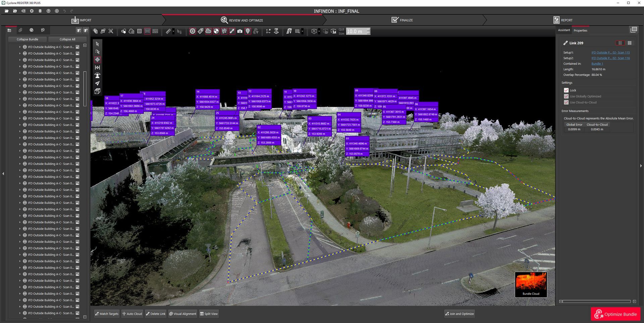Toggle Use Cloud-to-Cloud checkbox
The height and width of the screenshot is (323, 644).
[566, 102]
